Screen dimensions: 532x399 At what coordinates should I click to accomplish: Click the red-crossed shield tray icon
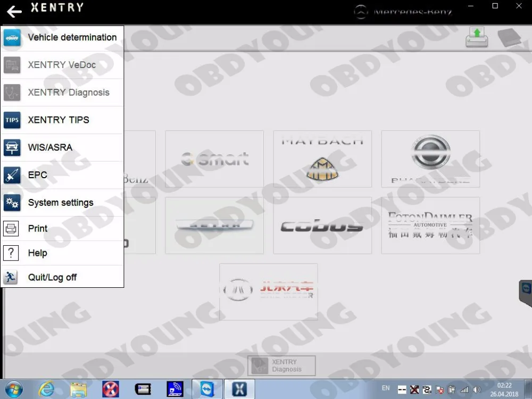point(439,390)
